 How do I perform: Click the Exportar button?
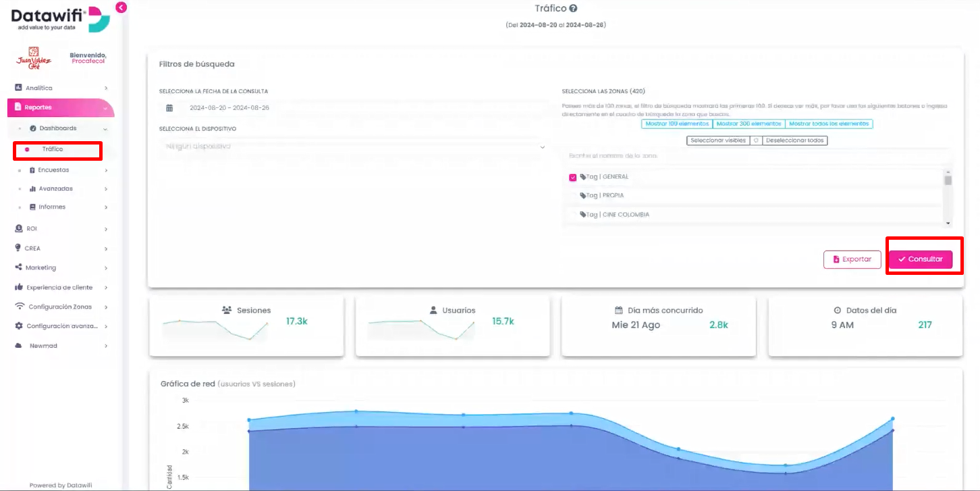click(x=852, y=259)
